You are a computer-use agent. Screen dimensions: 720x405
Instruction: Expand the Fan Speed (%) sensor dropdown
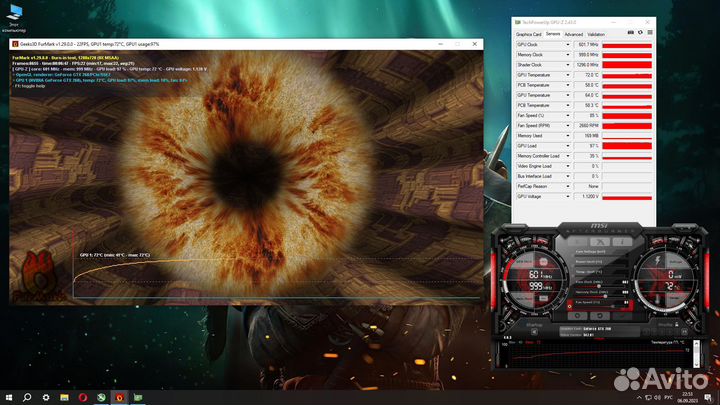(x=568, y=115)
